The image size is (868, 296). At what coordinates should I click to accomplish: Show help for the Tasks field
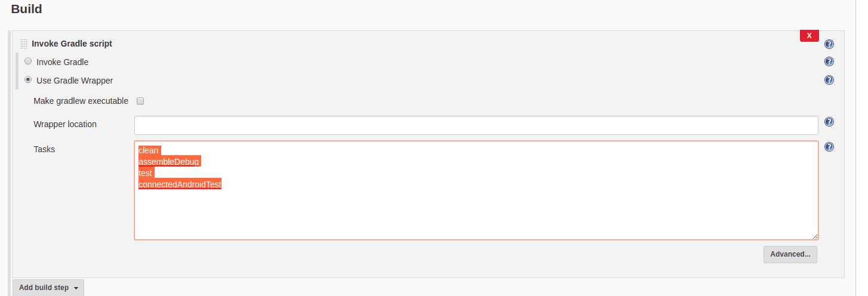(829, 147)
